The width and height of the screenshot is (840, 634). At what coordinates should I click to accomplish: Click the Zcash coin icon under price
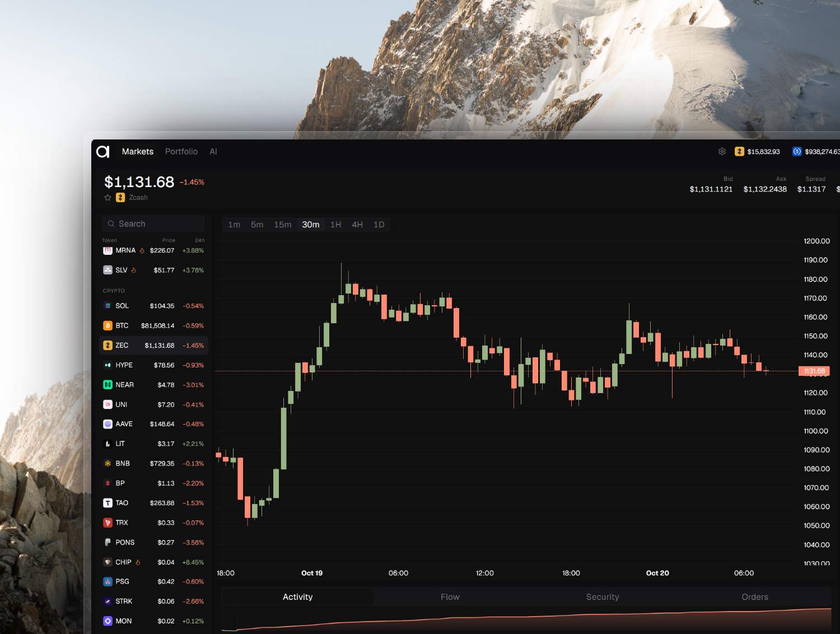[120, 198]
